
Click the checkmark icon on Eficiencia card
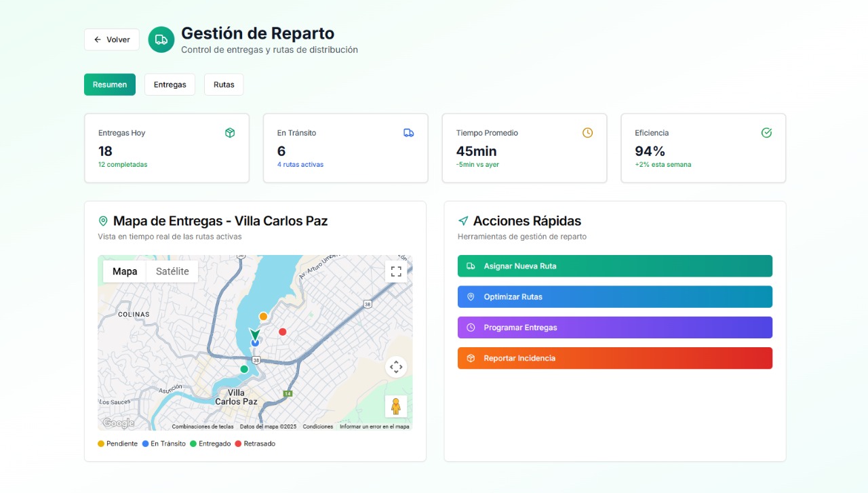tap(766, 132)
